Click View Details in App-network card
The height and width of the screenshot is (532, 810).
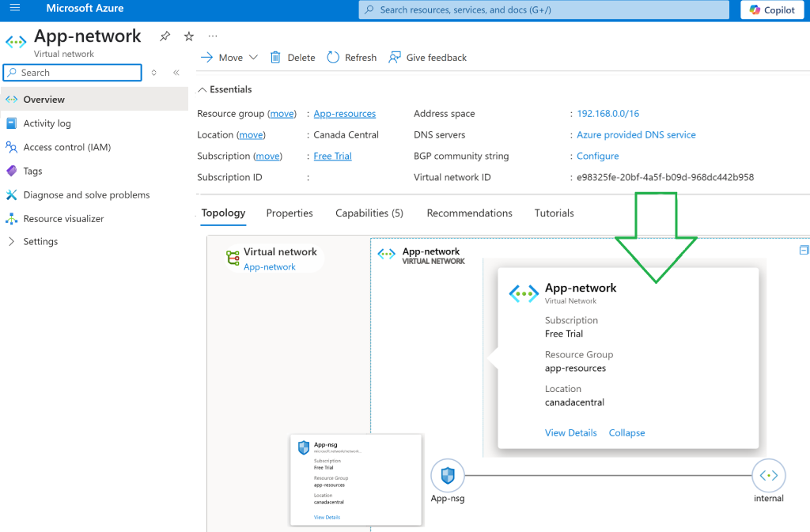pyautogui.click(x=571, y=432)
